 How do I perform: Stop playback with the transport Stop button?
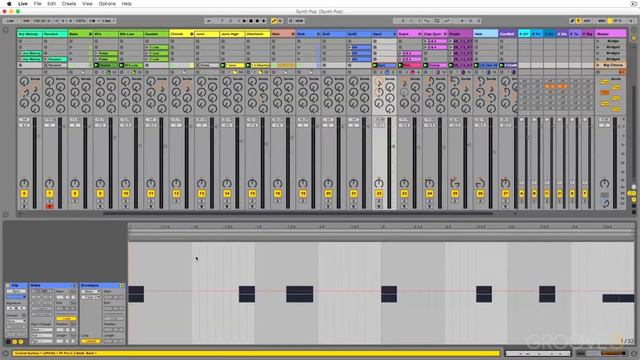click(251, 20)
